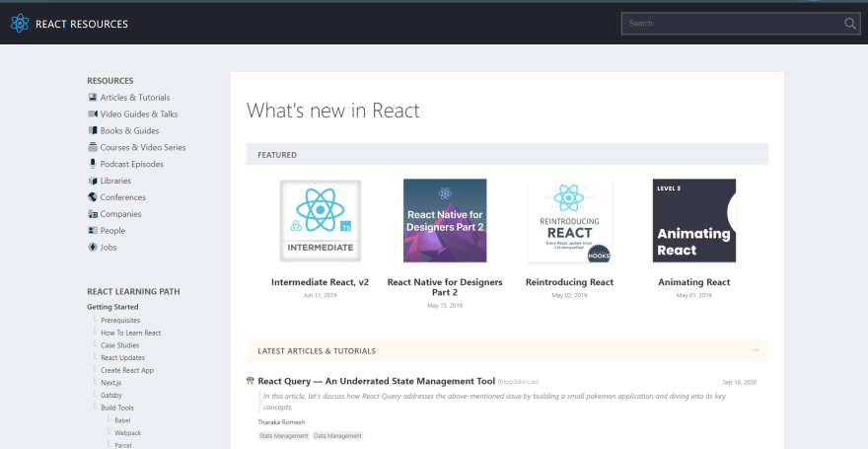Click the What's new in React heading
The height and width of the screenshot is (449, 868).
(x=333, y=111)
